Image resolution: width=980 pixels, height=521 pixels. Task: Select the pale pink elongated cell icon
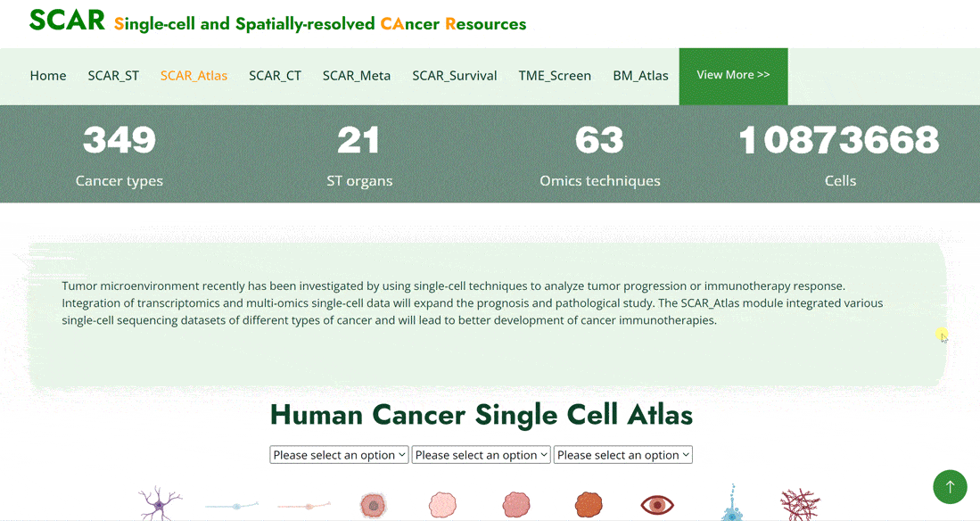pos(304,505)
